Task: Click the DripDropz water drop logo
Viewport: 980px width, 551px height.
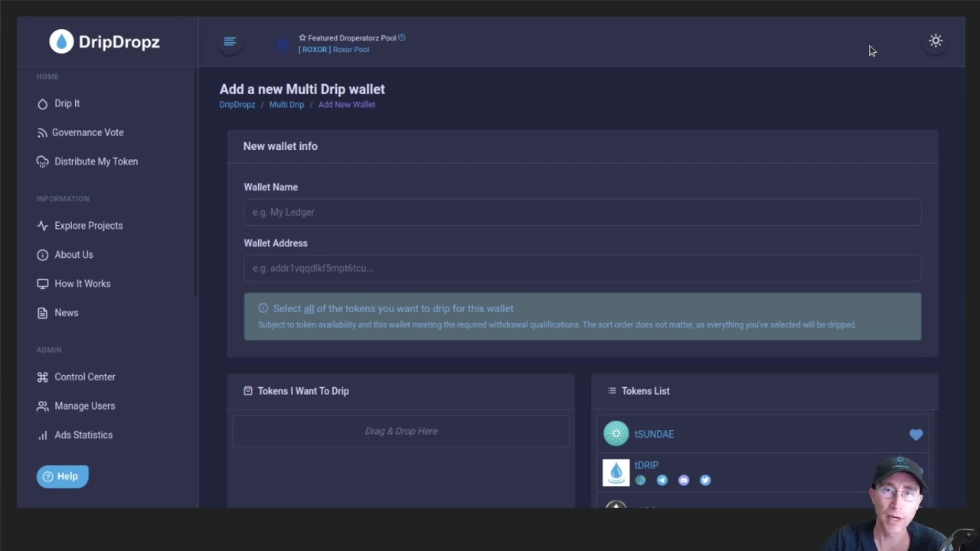Action: tap(61, 41)
